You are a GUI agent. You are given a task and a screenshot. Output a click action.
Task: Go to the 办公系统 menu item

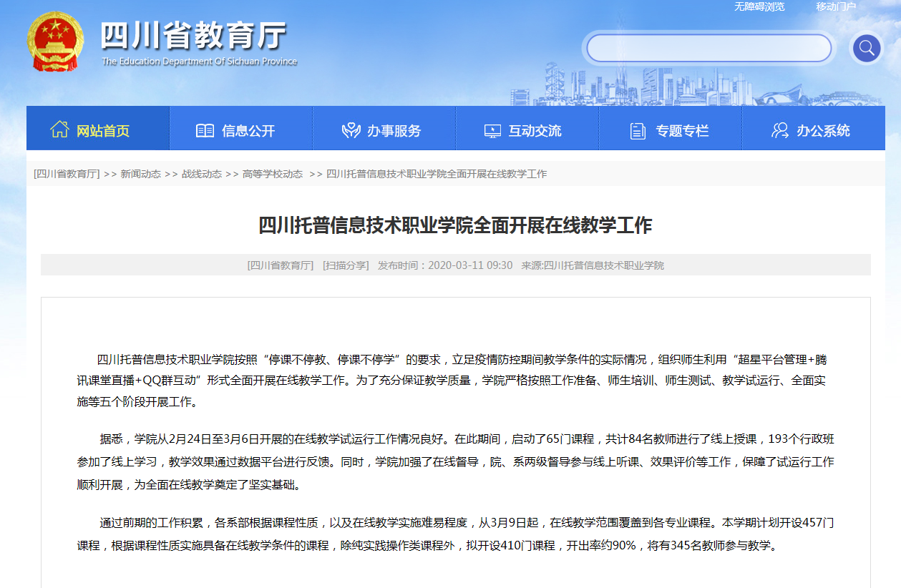click(x=823, y=131)
